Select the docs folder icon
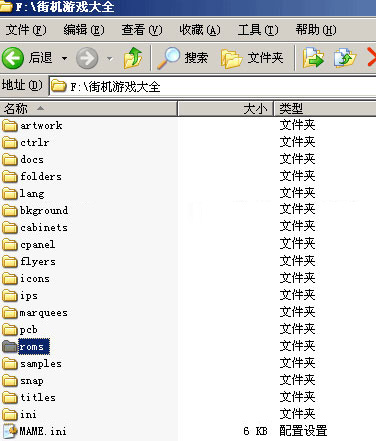Viewport: 376px width, 441px height. (x=10, y=160)
